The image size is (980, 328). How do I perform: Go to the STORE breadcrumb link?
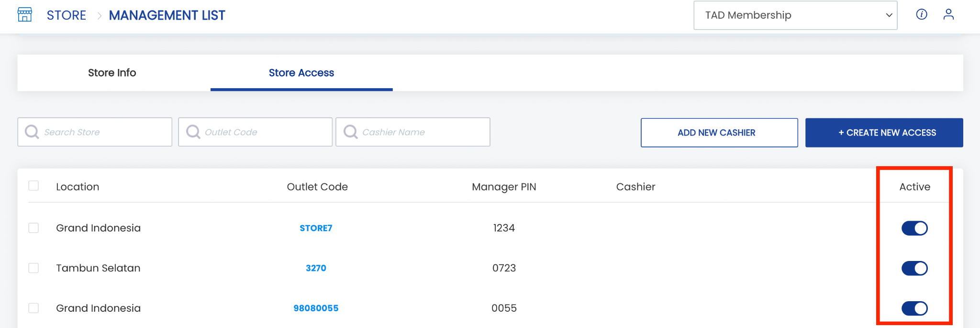(x=67, y=15)
